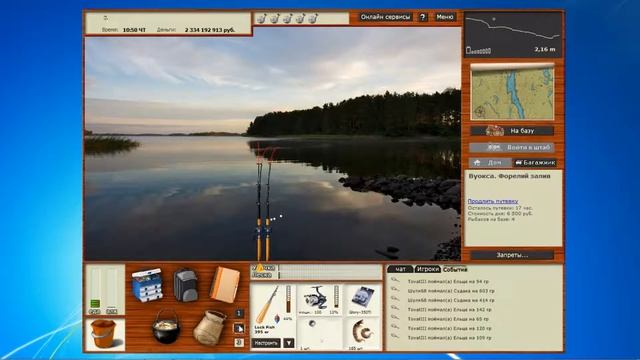The image size is (640, 360).
Task: Click icon beside Судака на 603 гр event
Action: [x=395, y=290]
